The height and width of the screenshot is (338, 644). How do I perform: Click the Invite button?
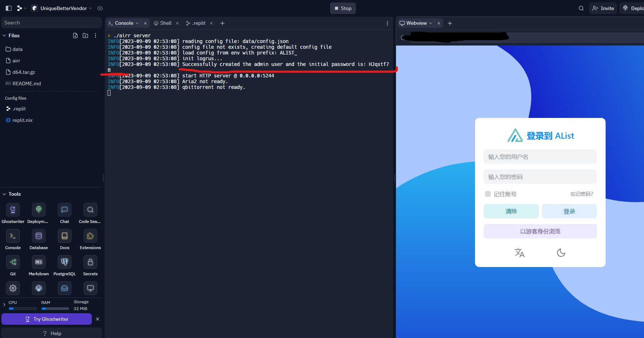coord(603,8)
